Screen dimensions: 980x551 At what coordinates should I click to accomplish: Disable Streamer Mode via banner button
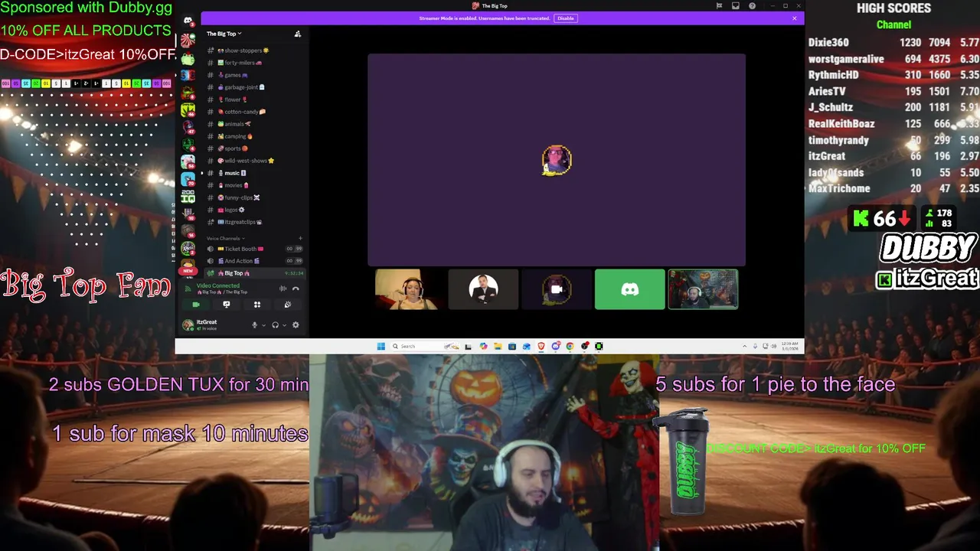click(x=565, y=18)
